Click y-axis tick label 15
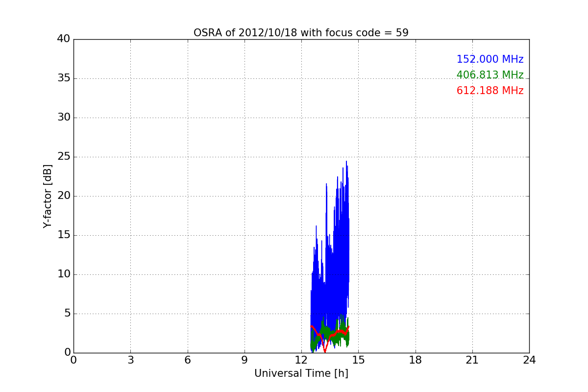Viewport: 588px width, 392px height. pos(64,235)
